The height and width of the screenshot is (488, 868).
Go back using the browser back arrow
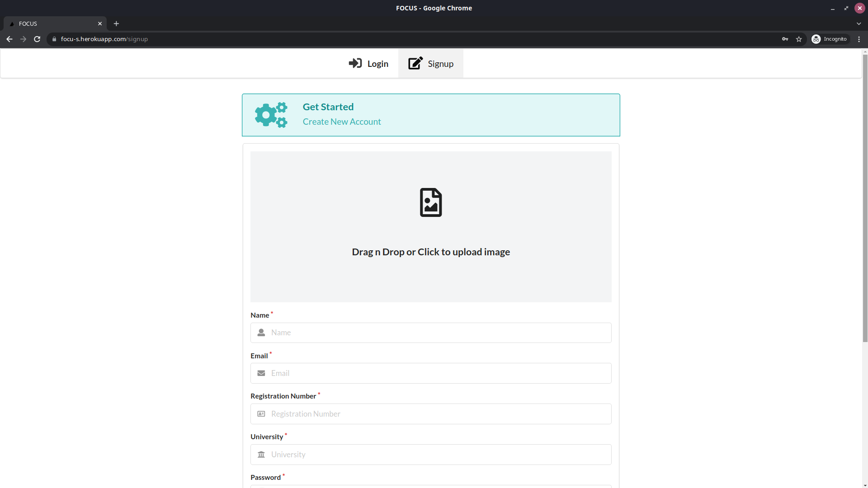pos(9,39)
